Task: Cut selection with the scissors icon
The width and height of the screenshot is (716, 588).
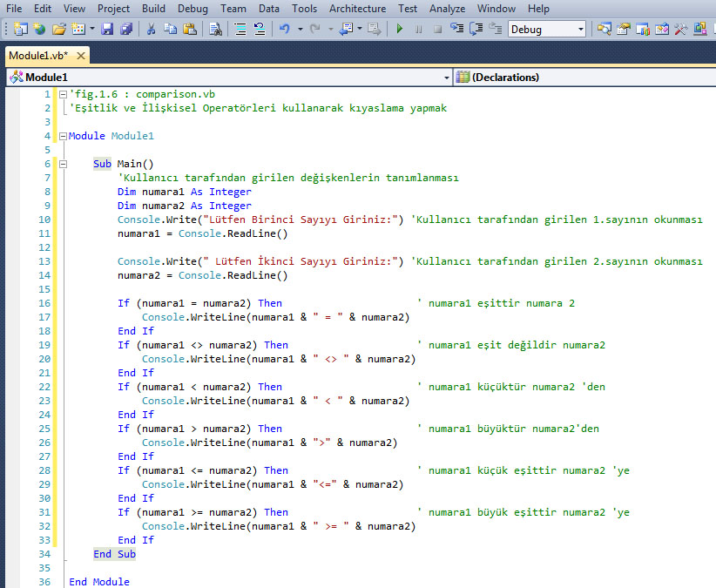Action: tap(151, 30)
